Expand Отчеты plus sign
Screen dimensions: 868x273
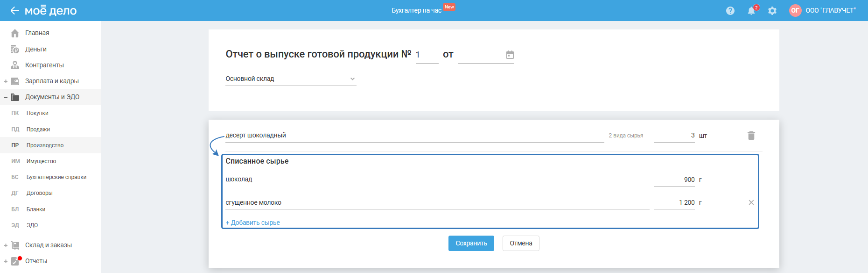tap(6, 261)
